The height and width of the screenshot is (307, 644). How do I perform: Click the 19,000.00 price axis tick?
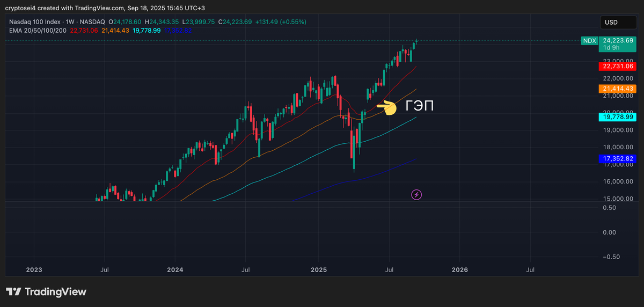click(x=618, y=130)
